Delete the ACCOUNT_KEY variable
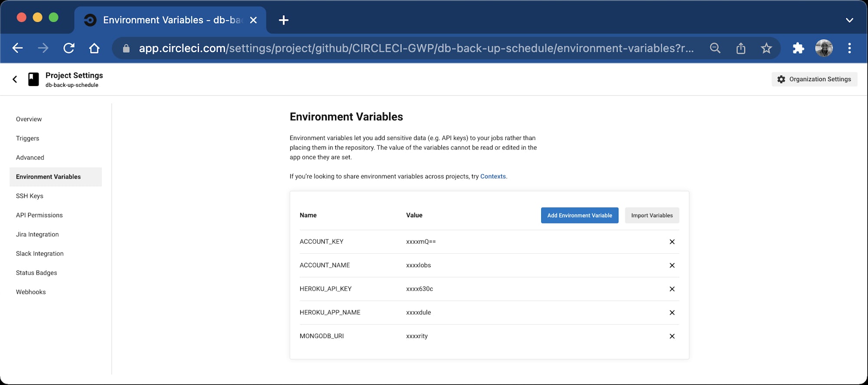 (x=672, y=242)
